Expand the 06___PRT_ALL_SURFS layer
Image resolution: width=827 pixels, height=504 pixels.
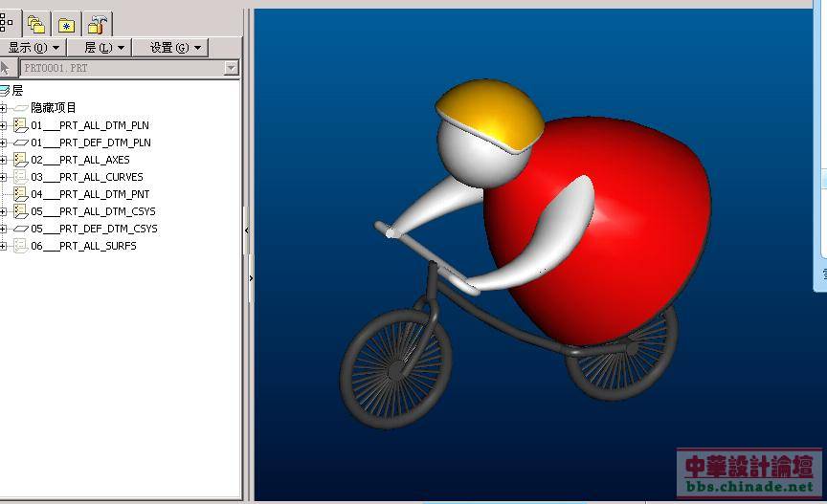coord(3,246)
